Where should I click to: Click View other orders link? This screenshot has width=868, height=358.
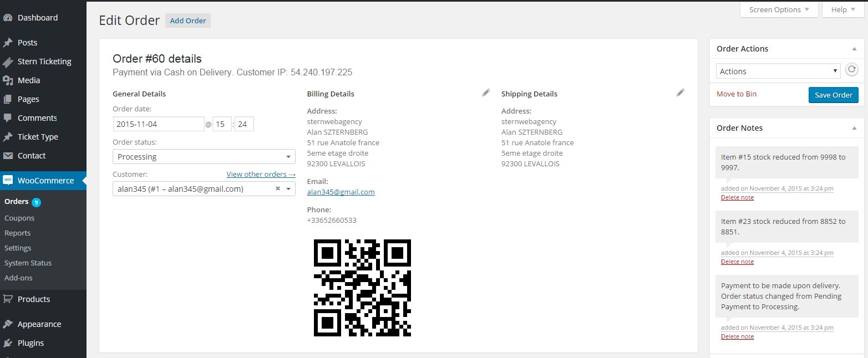coord(261,174)
